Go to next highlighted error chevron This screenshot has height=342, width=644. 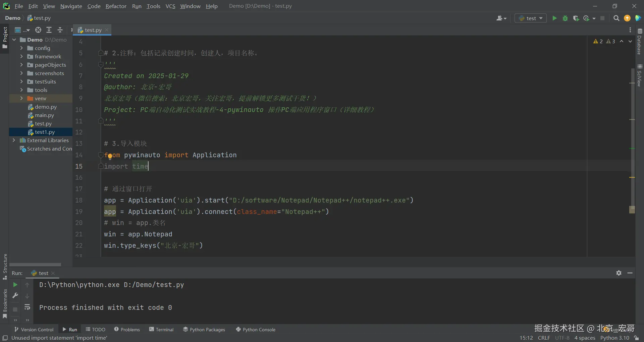pos(630,41)
